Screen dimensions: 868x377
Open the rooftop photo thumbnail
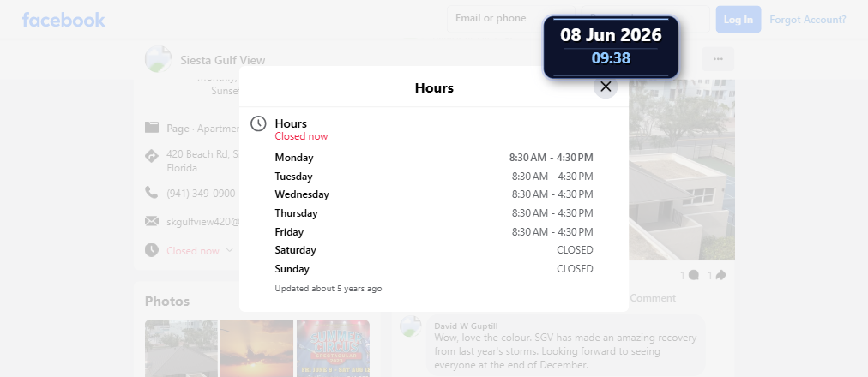click(x=181, y=348)
